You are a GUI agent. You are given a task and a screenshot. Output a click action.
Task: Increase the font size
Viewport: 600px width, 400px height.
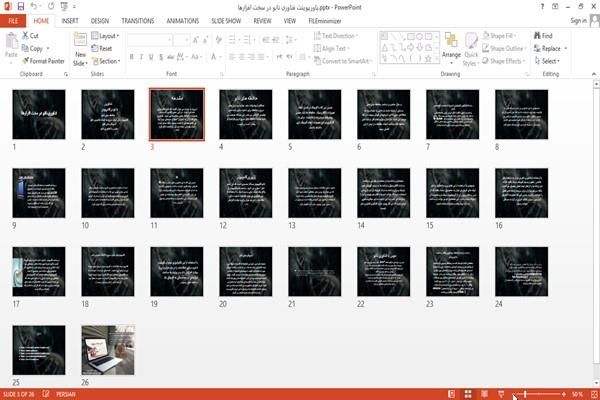[x=196, y=40]
